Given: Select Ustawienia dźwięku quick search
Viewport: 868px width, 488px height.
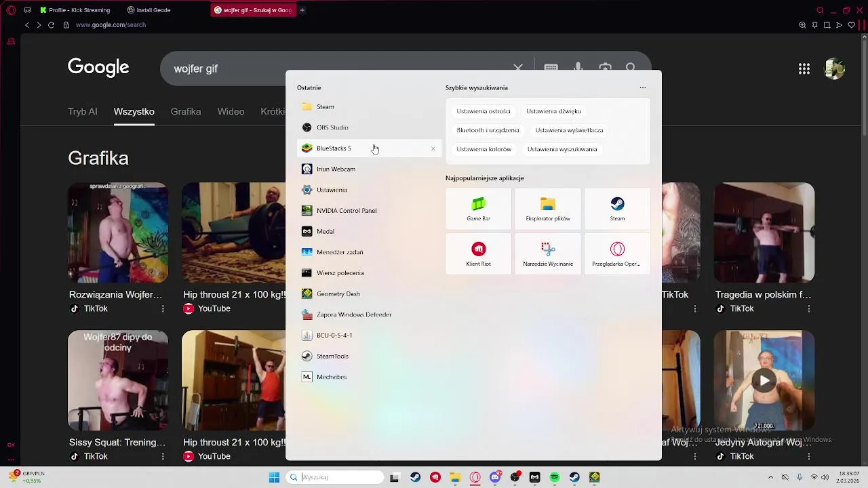Looking at the screenshot, I should 553,111.
